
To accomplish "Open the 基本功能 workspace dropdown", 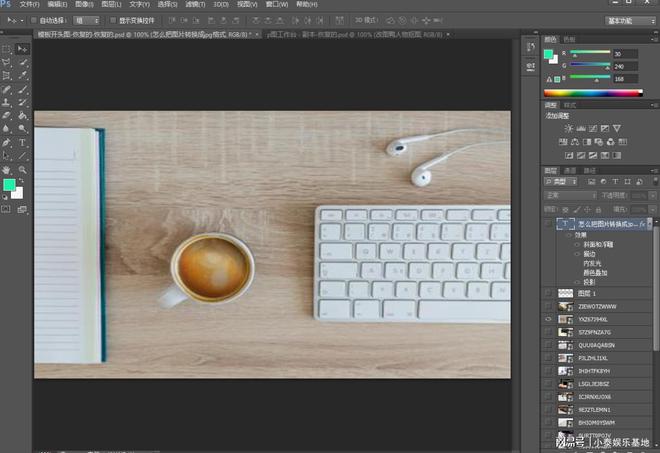I will coord(630,21).
